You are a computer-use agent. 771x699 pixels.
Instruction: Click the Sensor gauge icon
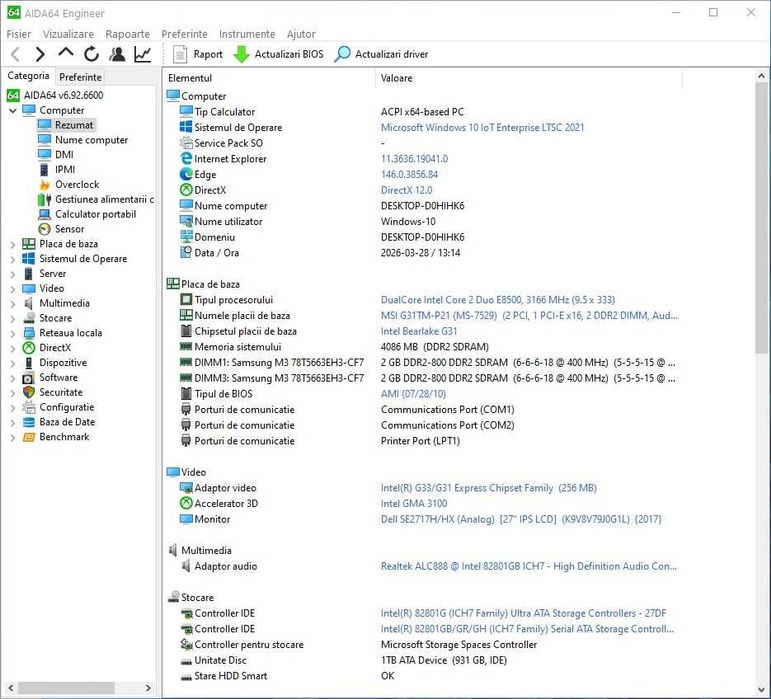click(x=45, y=229)
